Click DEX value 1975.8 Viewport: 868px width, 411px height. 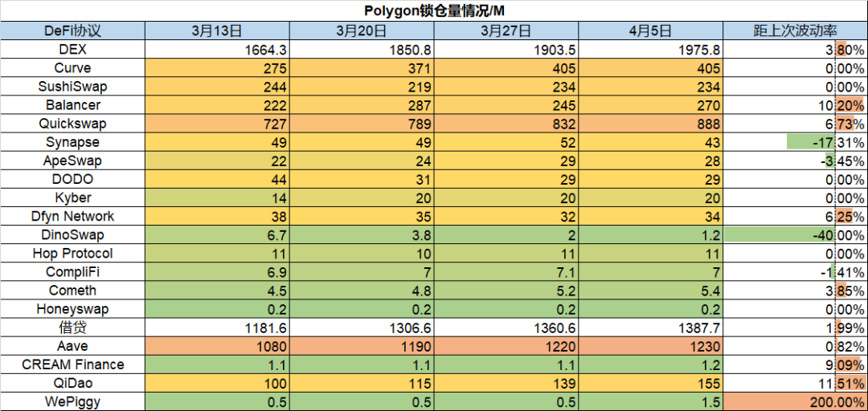click(x=650, y=51)
